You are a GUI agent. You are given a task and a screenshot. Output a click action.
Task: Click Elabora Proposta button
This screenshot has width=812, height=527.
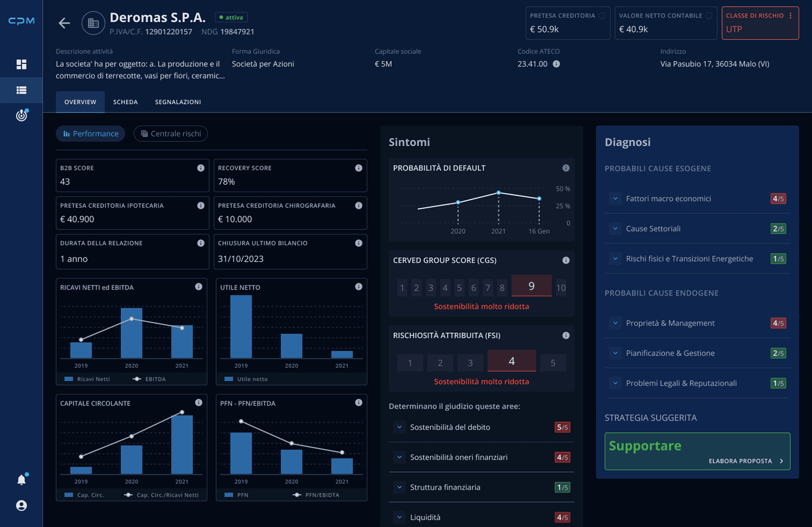coord(745,461)
